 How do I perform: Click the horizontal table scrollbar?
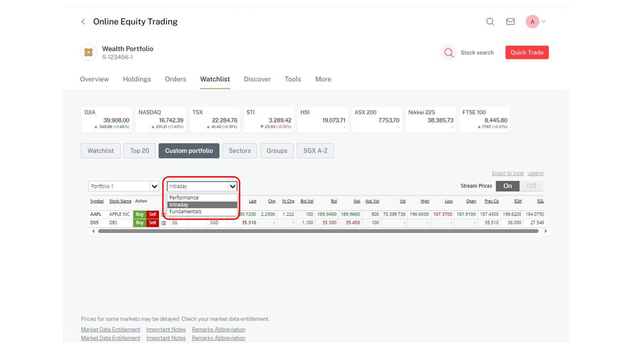click(318, 231)
